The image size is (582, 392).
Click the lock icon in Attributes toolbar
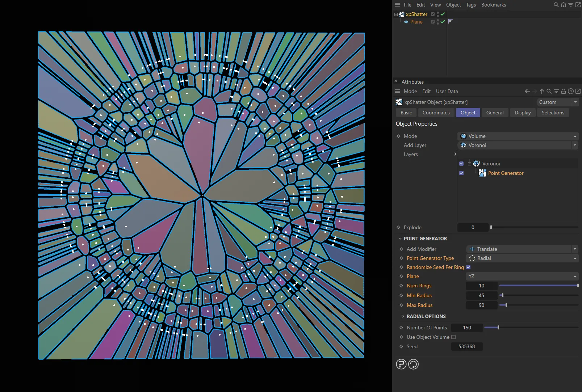coord(564,91)
